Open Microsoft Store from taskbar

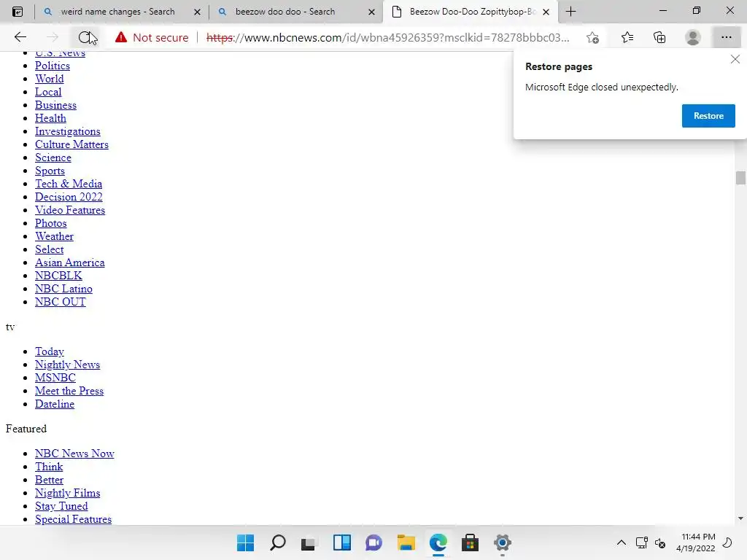click(x=470, y=542)
